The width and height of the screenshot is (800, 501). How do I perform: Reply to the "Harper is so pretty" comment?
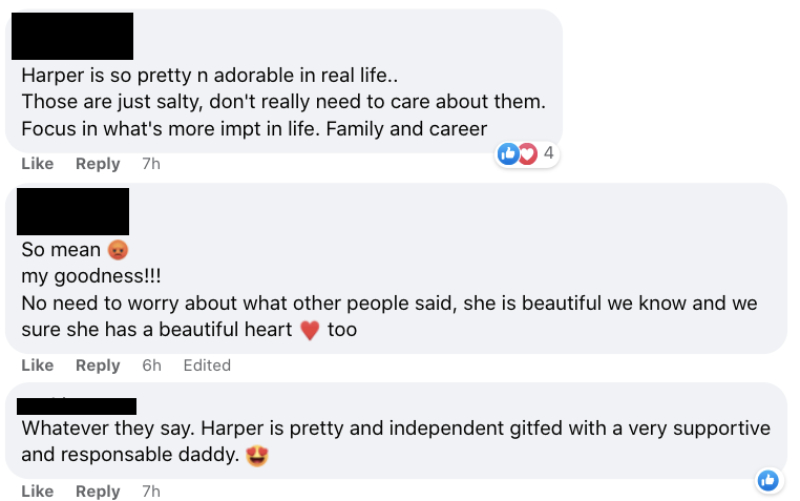pos(98,164)
